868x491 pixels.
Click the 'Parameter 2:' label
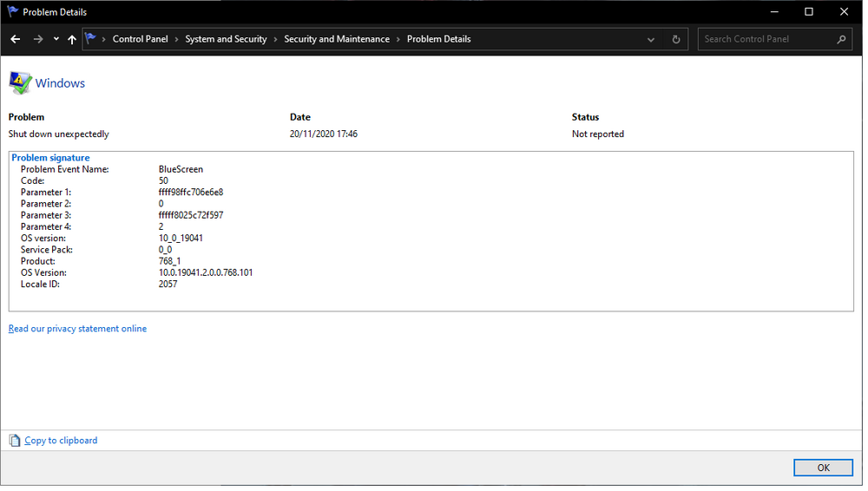[x=46, y=205]
